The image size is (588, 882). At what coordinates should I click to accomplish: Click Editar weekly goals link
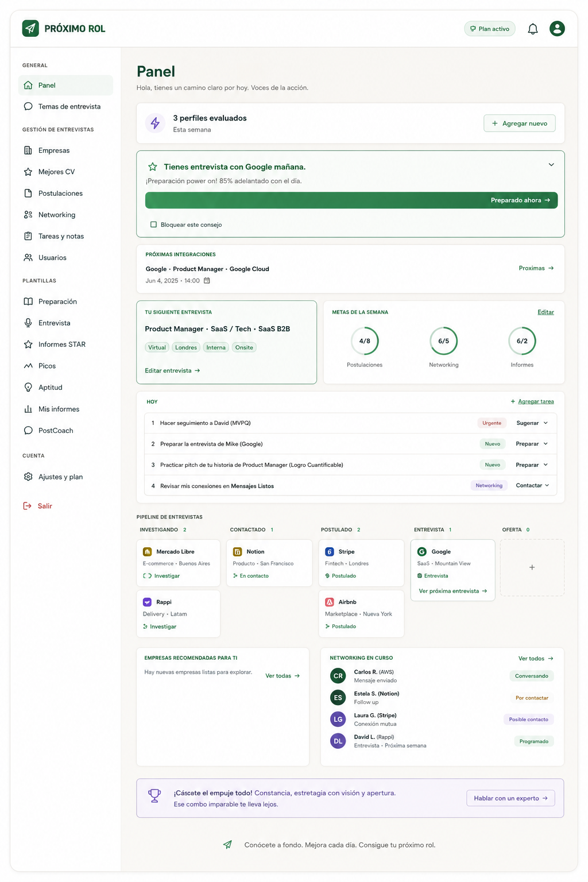(x=546, y=312)
